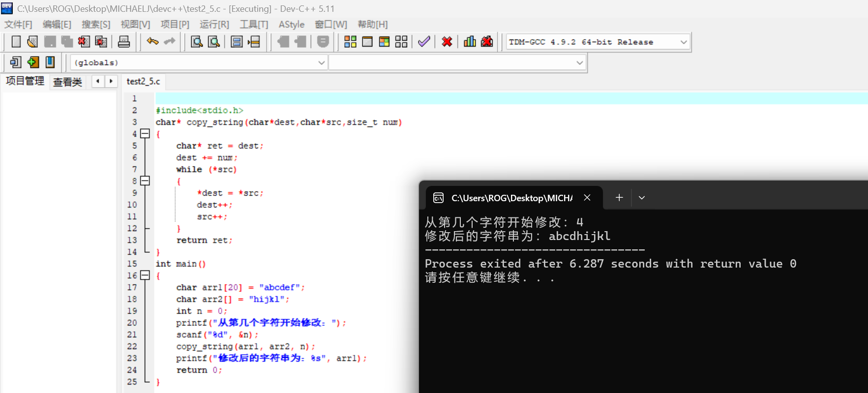Click the Print toolbar icon
This screenshot has width=868, height=393.
tap(124, 42)
